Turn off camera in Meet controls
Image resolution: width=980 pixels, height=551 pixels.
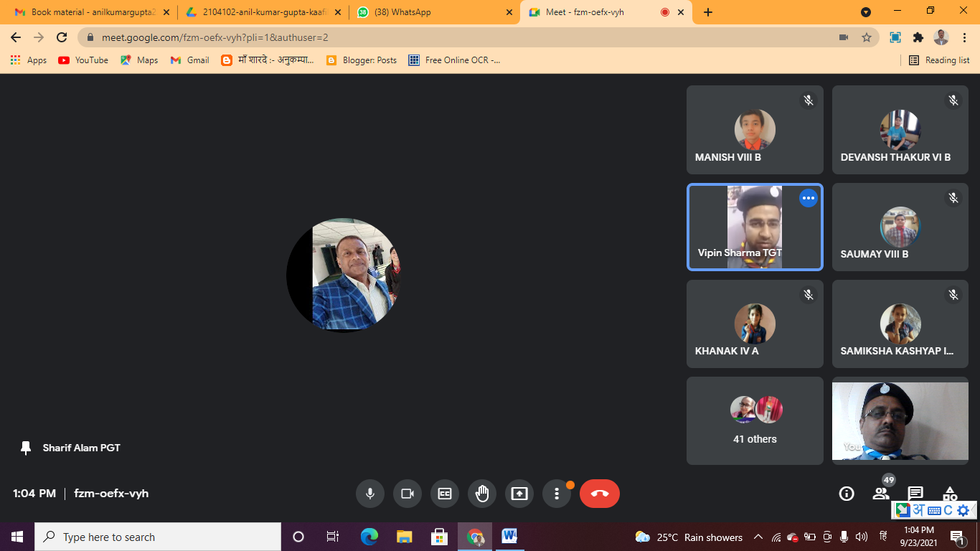[x=407, y=494]
